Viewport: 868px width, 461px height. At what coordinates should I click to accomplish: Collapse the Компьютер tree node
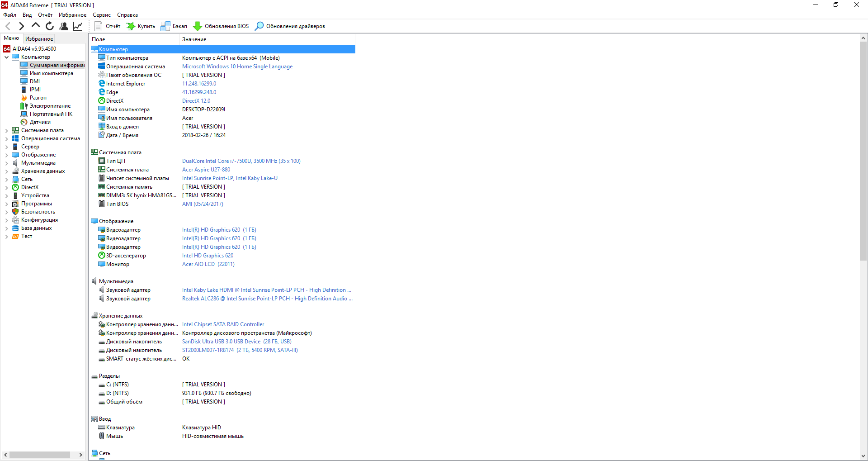(7, 57)
